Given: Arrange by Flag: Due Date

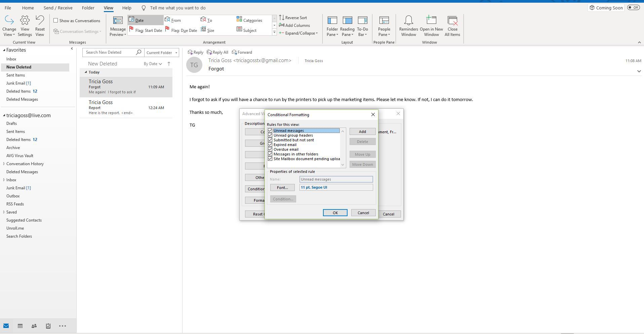Looking at the screenshot, I should pyautogui.click(x=181, y=30).
